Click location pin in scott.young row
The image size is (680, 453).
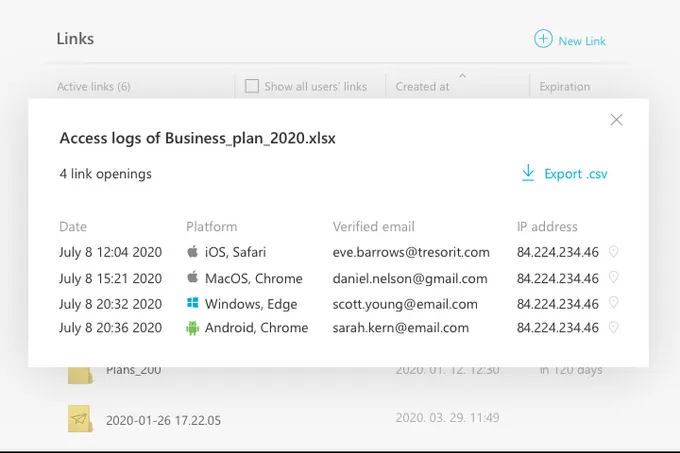coord(613,303)
